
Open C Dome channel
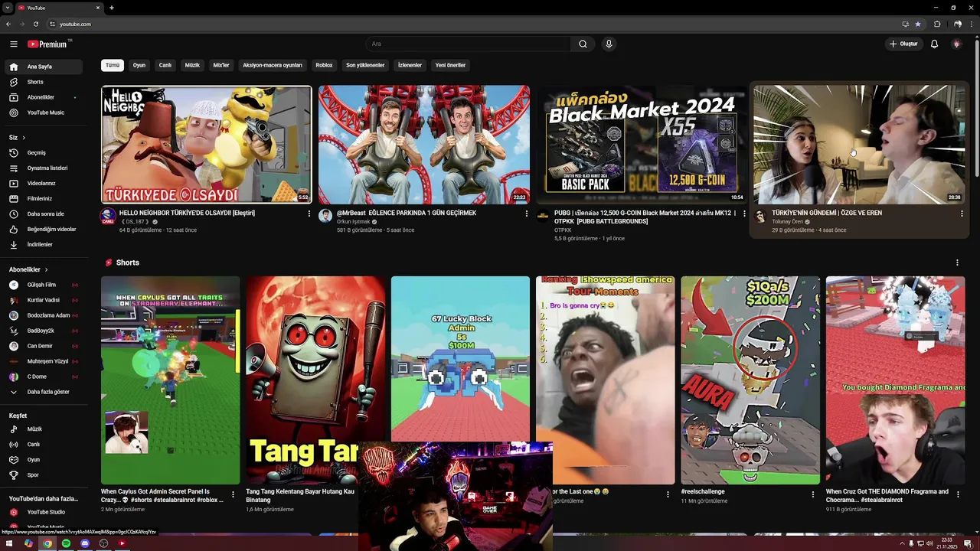pyautogui.click(x=43, y=377)
